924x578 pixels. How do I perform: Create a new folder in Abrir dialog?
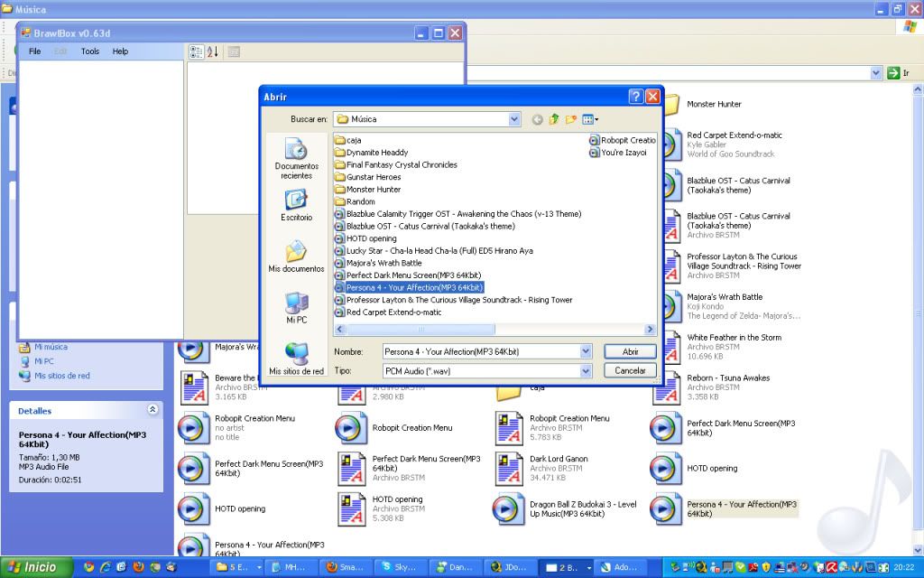click(571, 119)
